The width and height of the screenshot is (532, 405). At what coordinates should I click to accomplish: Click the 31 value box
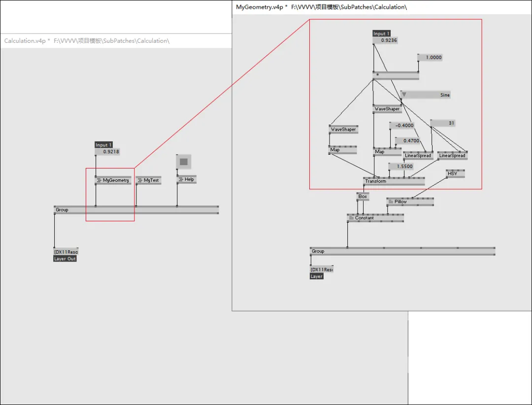(x=443, y=123)
